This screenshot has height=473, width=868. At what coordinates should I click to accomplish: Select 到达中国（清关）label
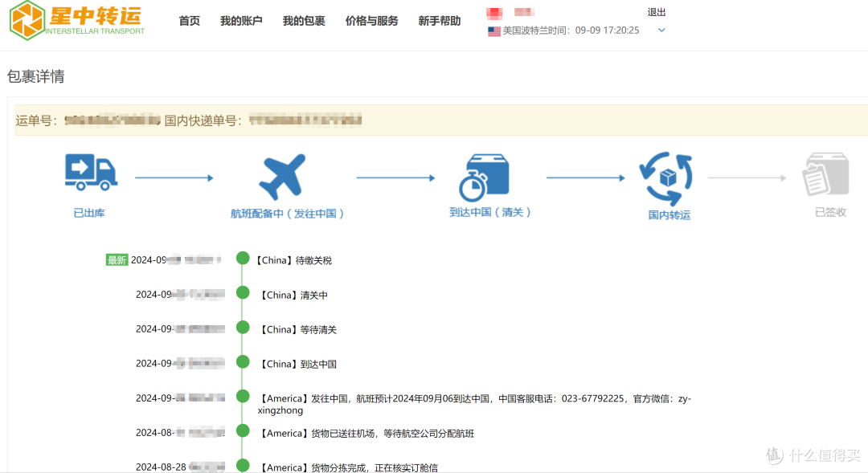point(490,212)
